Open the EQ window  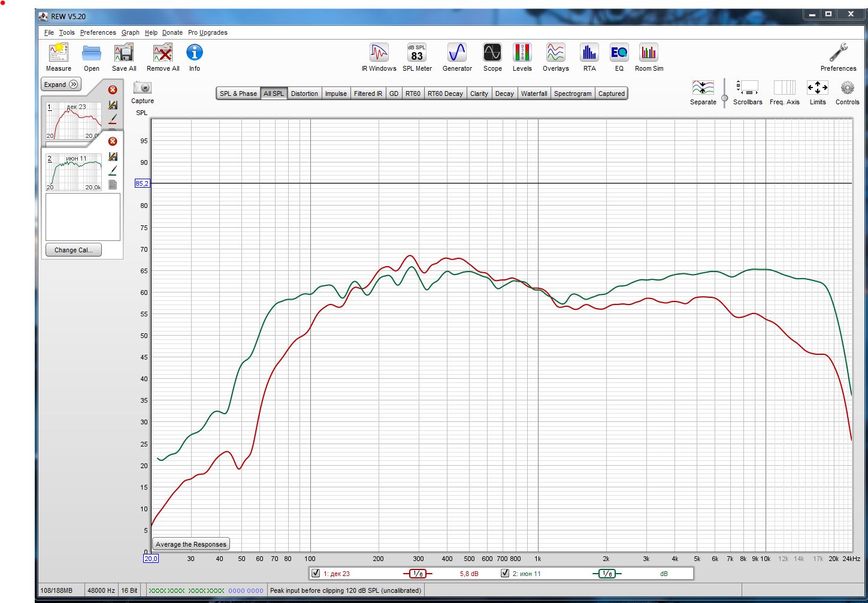[x=619, y=53]
